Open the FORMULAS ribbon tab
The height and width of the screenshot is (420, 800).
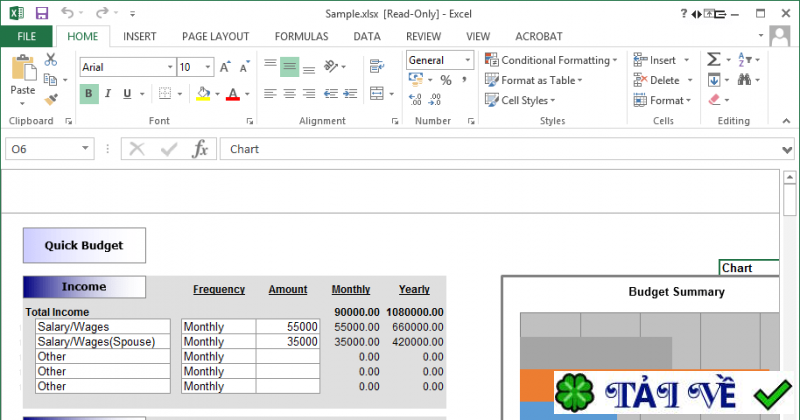[299, 36]
